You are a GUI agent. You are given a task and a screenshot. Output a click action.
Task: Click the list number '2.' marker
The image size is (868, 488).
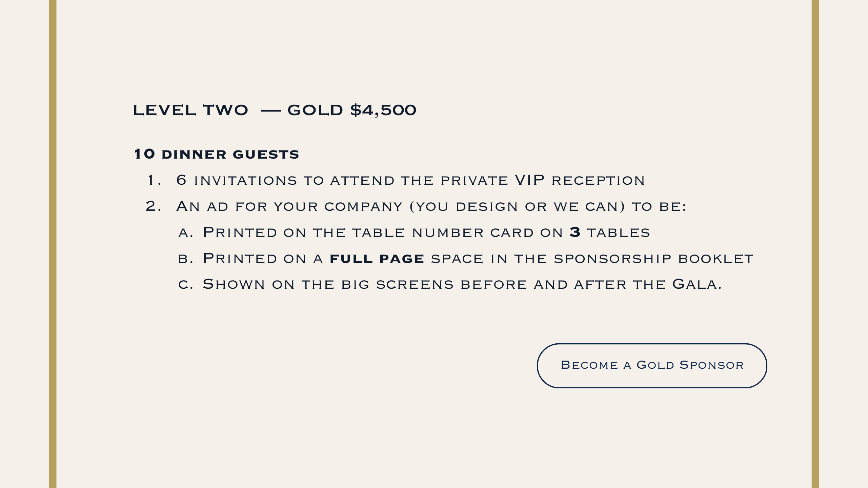(x=153, y=206)
